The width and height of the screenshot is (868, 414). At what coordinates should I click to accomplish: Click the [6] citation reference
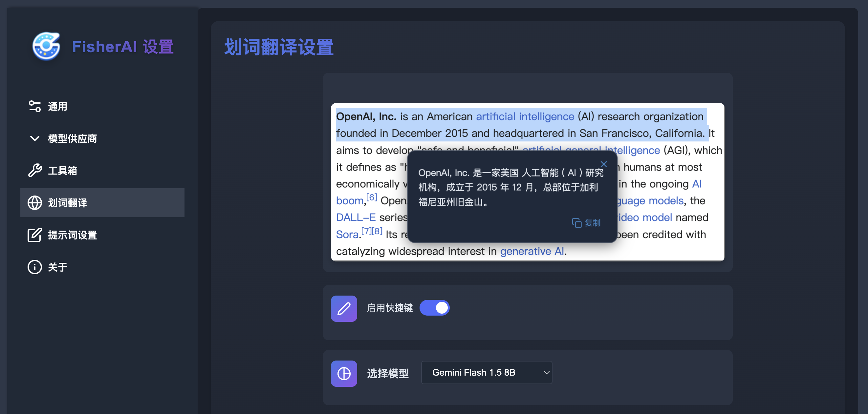[x=372, y=197]
